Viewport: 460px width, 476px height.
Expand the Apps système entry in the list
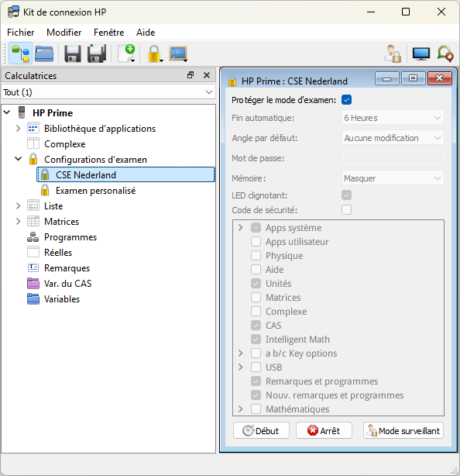tap(241, 228)
